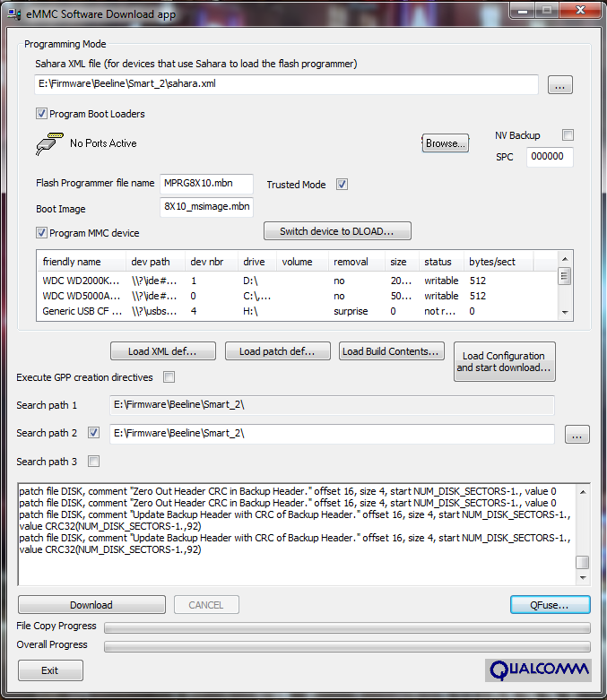The height and width of the screenshot is (700, 607).
Task: Click Load Configuration and start download
Action: click(x=505, y=362)
